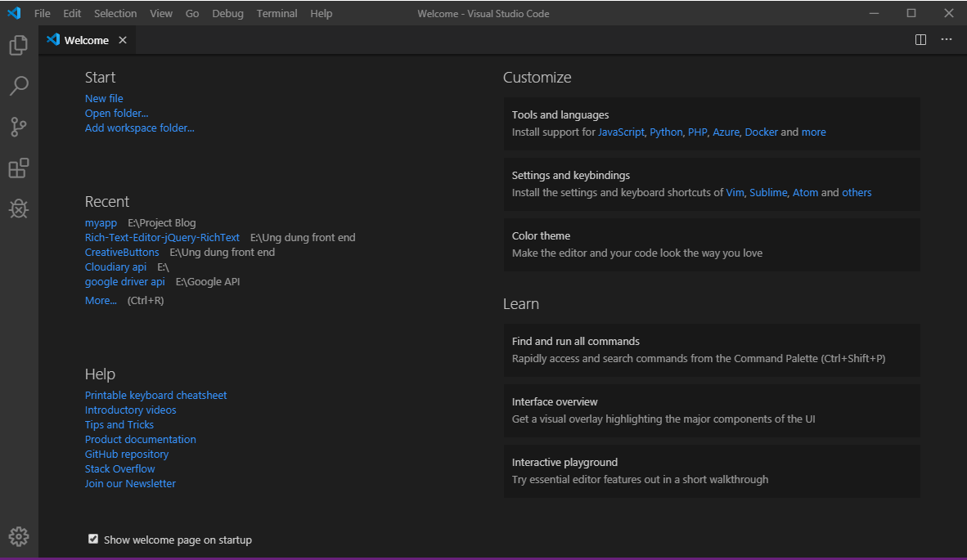Open the Debug view with bug icon
Viewport: 967px width, 560px height.
click(x=19, y=208)
